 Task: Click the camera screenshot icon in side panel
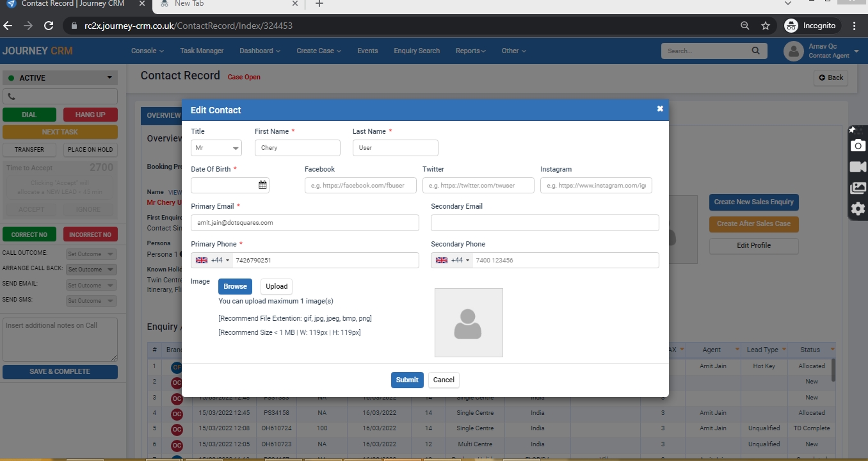(858, 145)
